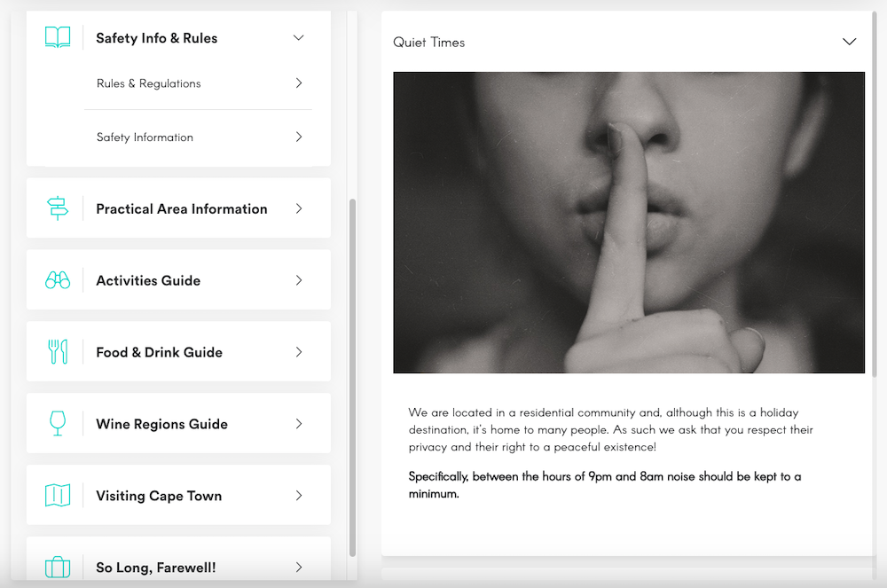The width and height of the screenshot is (887, 588).
Task: Click the wine glass Wine Regions icon
Action: (x=58, y=423)
